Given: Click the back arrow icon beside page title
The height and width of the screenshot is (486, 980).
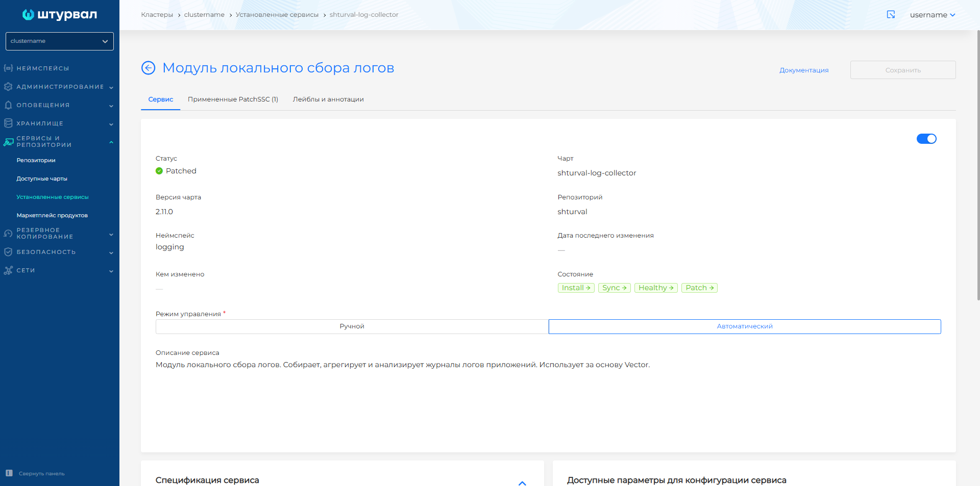Looking at the screenshot, I should tap(148, 68).
